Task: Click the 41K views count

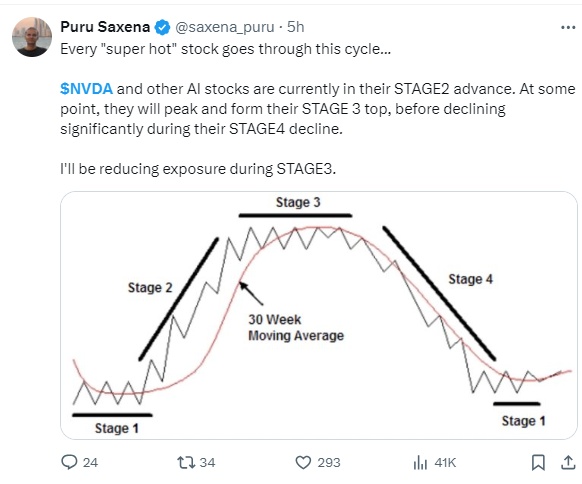Action: (x=445, y=463)
